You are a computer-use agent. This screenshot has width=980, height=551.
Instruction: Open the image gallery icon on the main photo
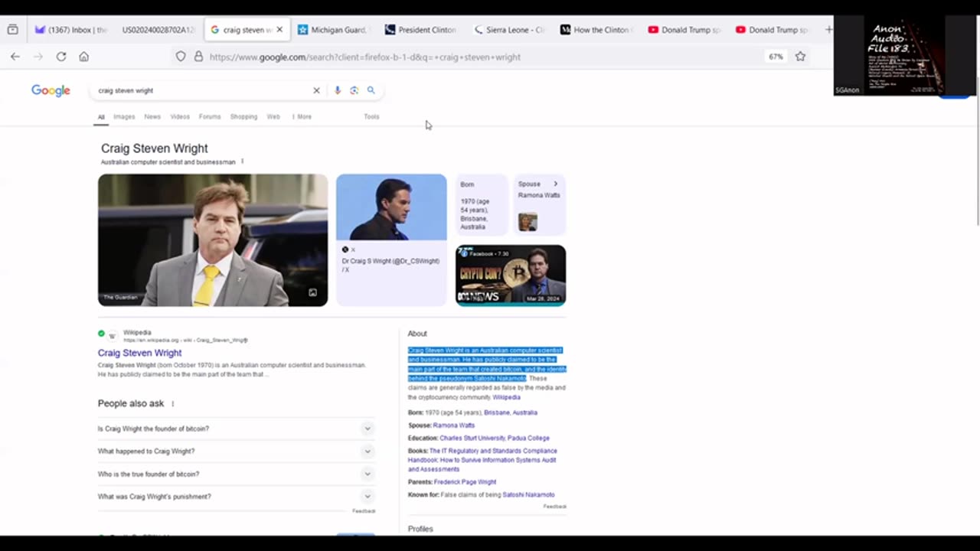[x=312, y=292]
